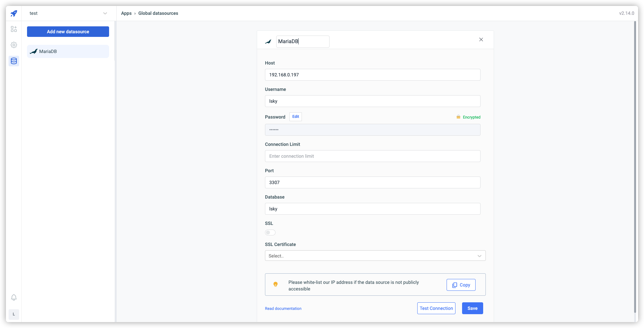This screenshot has height=328, width=644.
Task: Click the version label v2.14.0
Action: click(627, 13)
